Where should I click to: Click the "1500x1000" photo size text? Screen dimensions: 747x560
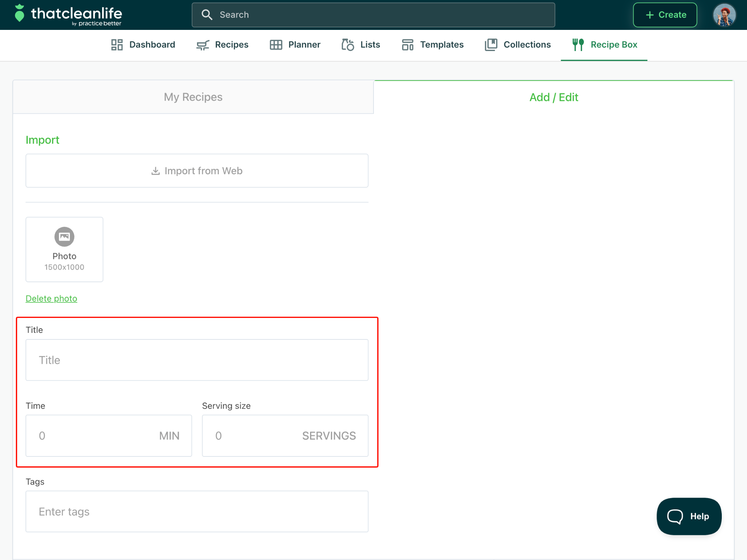[x=65, y=267]
